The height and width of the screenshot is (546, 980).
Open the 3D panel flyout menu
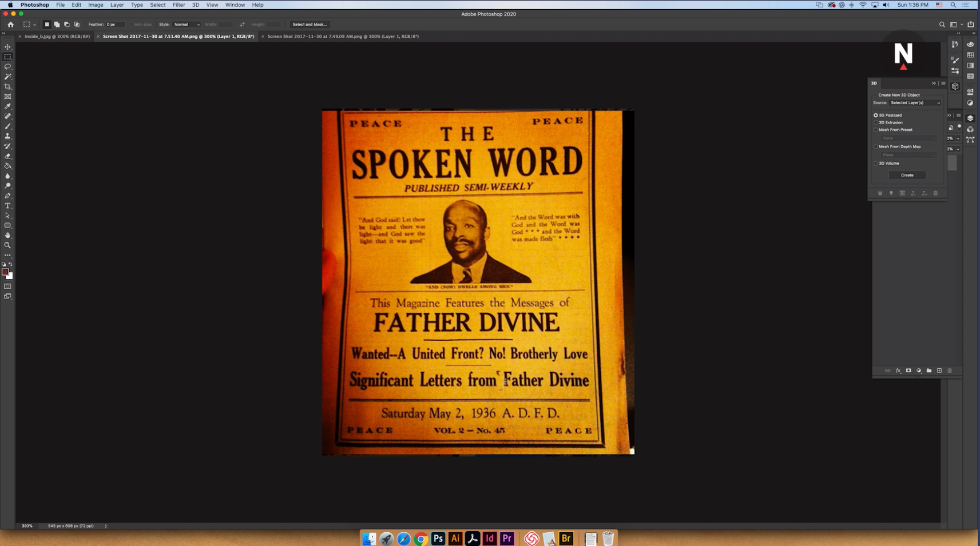tap(943, 83)
